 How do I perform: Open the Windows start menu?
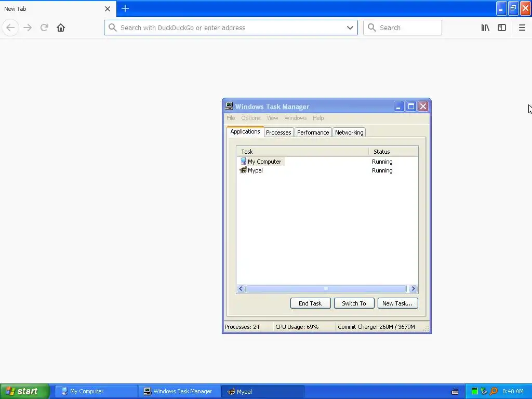[24, 391]
